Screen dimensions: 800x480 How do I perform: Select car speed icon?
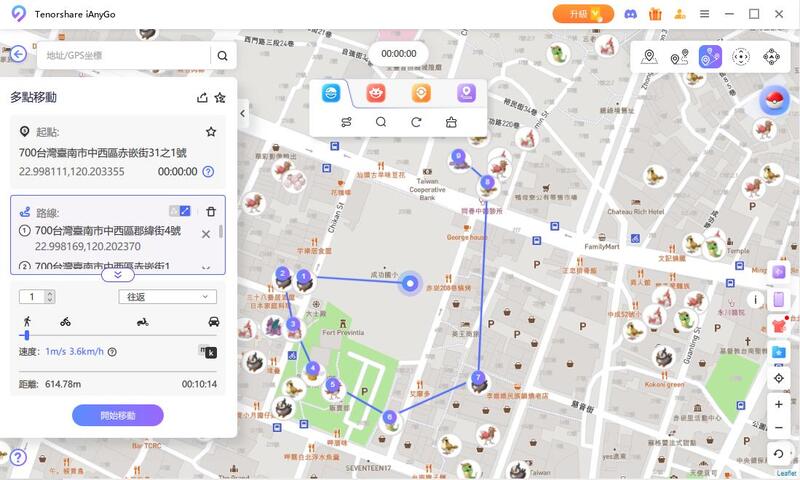pyautogui.click(x=214, y=321)
